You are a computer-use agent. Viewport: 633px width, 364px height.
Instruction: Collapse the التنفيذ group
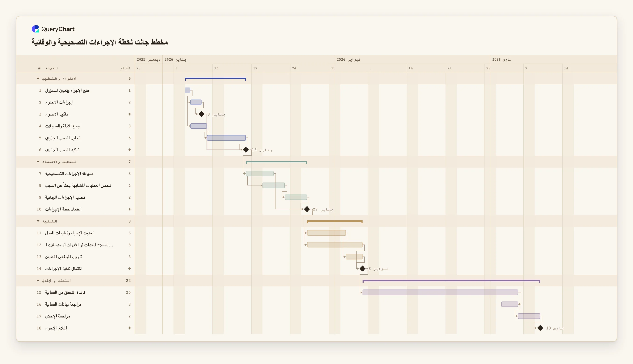[38, 221]
